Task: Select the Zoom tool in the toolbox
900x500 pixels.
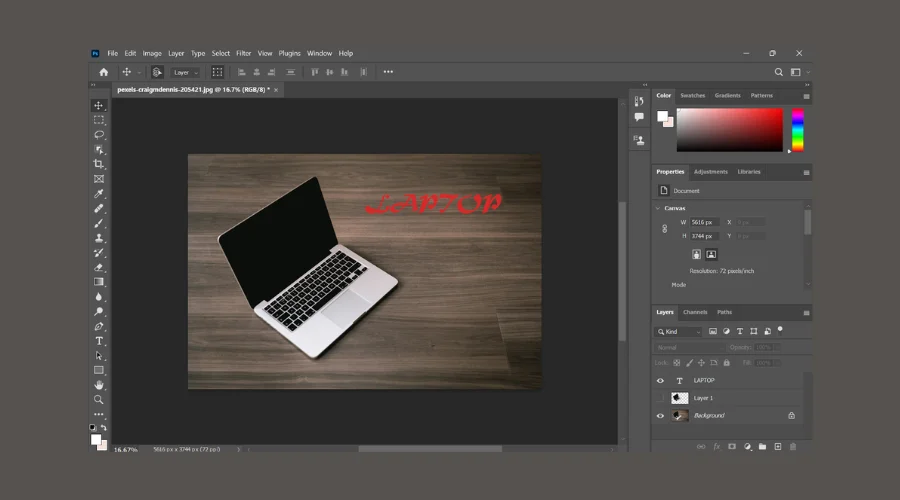Action: pyautogui.click(x=99, y=400)
